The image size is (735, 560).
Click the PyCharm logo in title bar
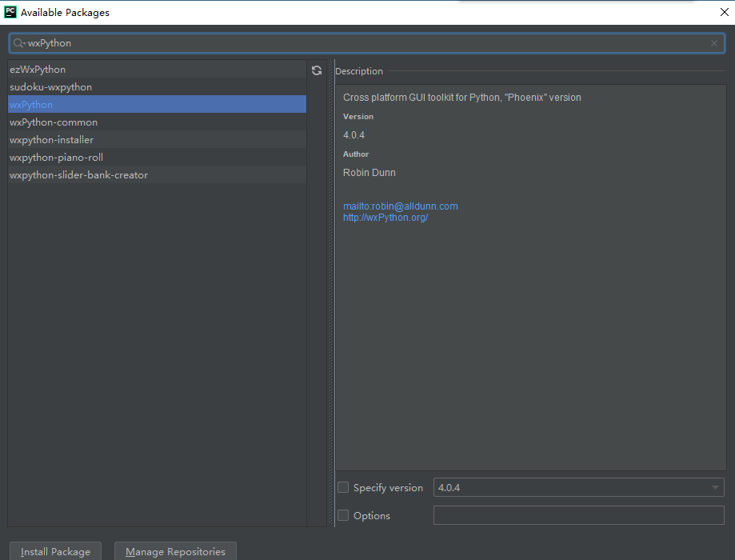click(10, 12)
